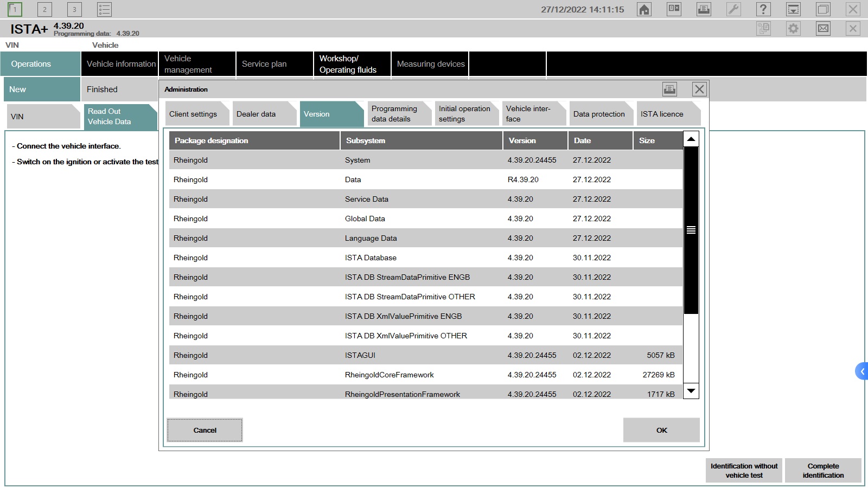This screenshot has height=488, width=868.
Task: Select the System subsystem row
Action: [x=426, y=160]
